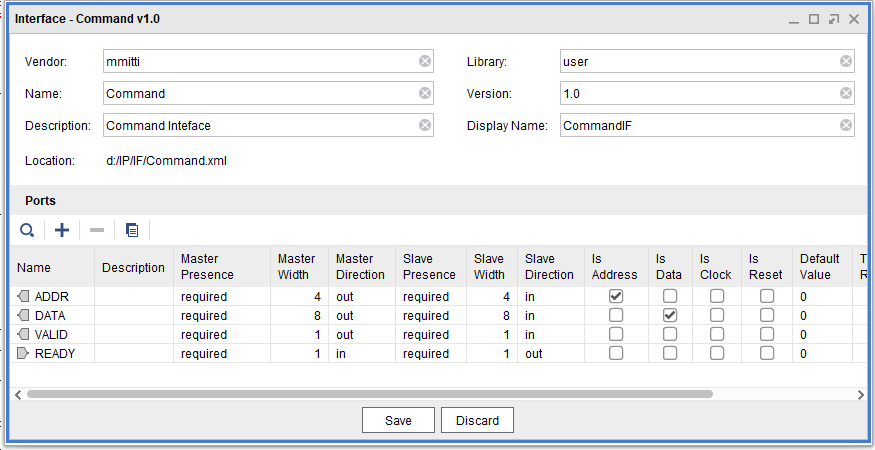
Task: Add a new port with plus icon
Action: (62, 230)
